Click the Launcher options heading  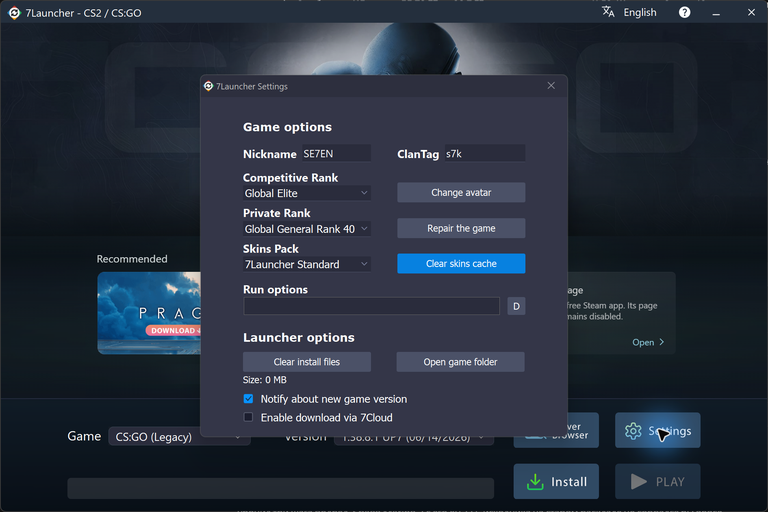click(x=298, y=338)
